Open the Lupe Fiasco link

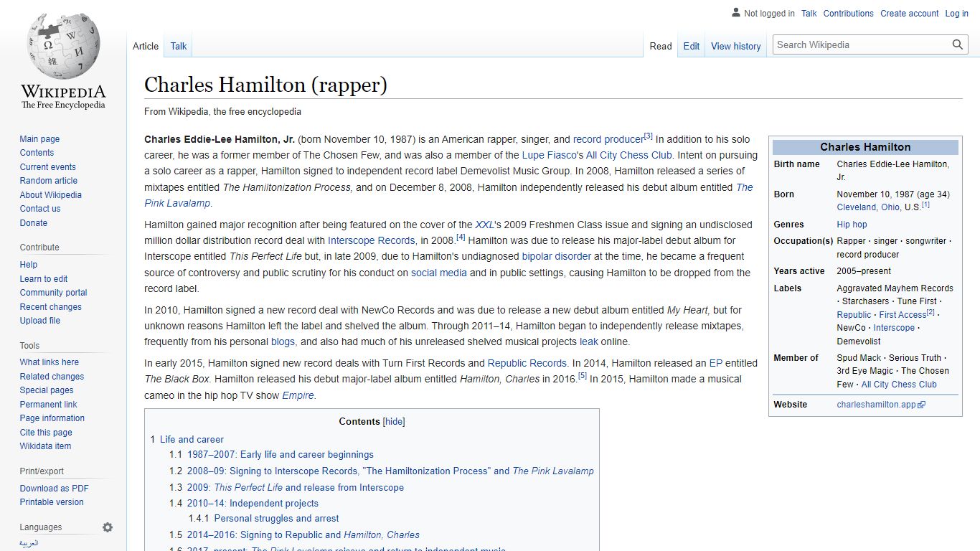click(x=549, y=155)
